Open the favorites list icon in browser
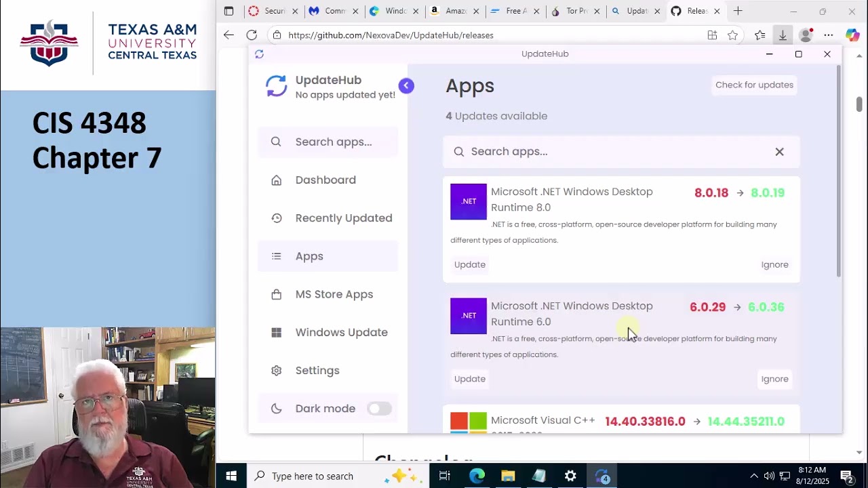The height and width of the screenshot is (488, 868). [760, 35]
